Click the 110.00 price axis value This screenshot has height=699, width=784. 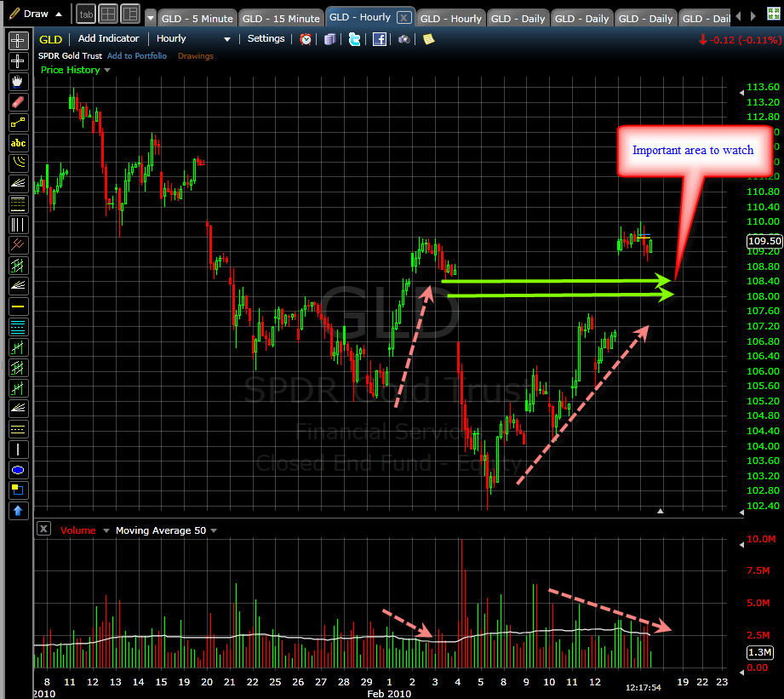pos(763,221)
